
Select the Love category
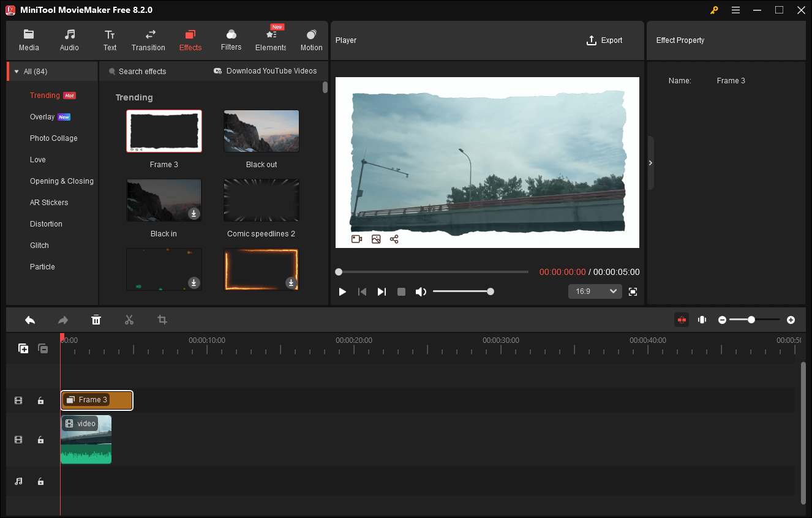tap(38, 160)
